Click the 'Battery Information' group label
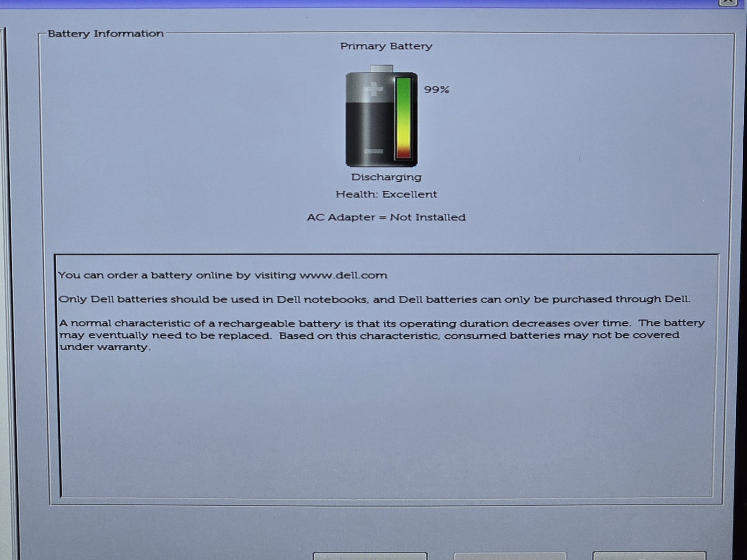This screenshot has width=747, height=560. coord(106,34)
